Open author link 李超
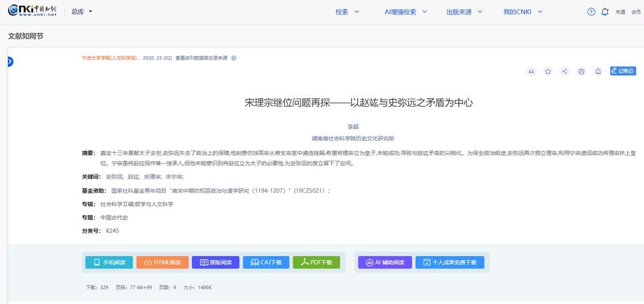This screenshot has width=644, height=304. point(353,127)
